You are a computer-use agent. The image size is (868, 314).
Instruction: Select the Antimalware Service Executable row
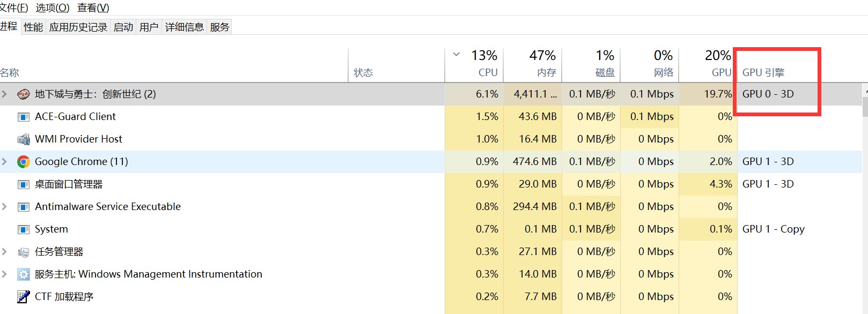click(431, 207)
